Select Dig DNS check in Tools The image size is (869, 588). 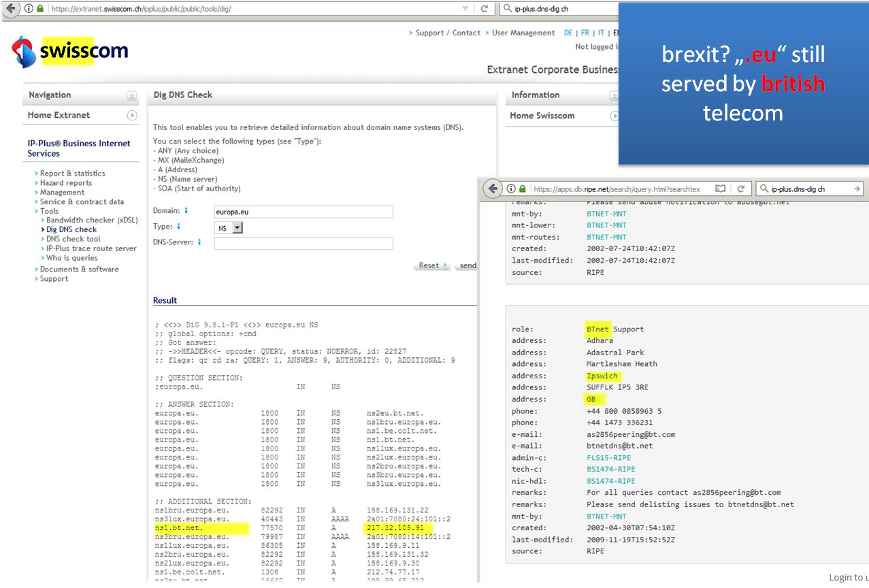pos(71,229)
